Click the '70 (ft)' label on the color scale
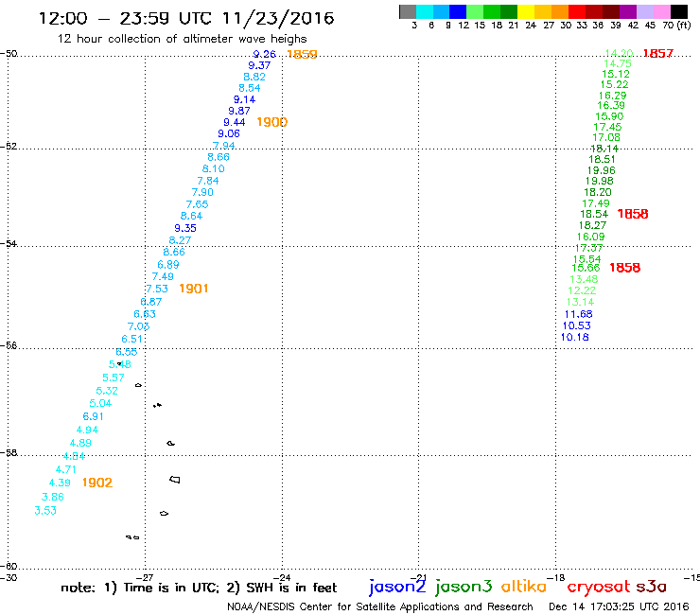Screen dimensions: 700x615 (x=676, y=25)
